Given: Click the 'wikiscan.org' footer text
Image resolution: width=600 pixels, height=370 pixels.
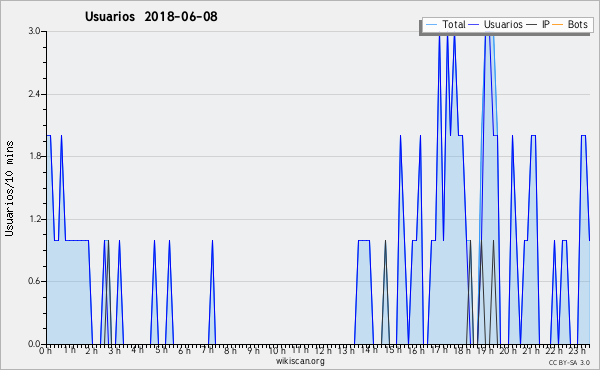Looking at the screenshot, I should [x=300, y=361].
